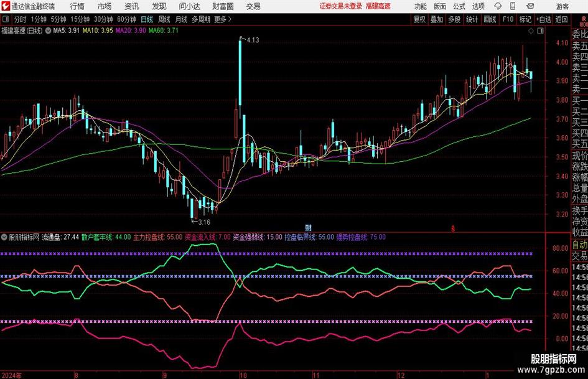The height and width of the screenshot is (379, 588).
Task: Click the 证券交易未登录 login link
Action: 341,6
